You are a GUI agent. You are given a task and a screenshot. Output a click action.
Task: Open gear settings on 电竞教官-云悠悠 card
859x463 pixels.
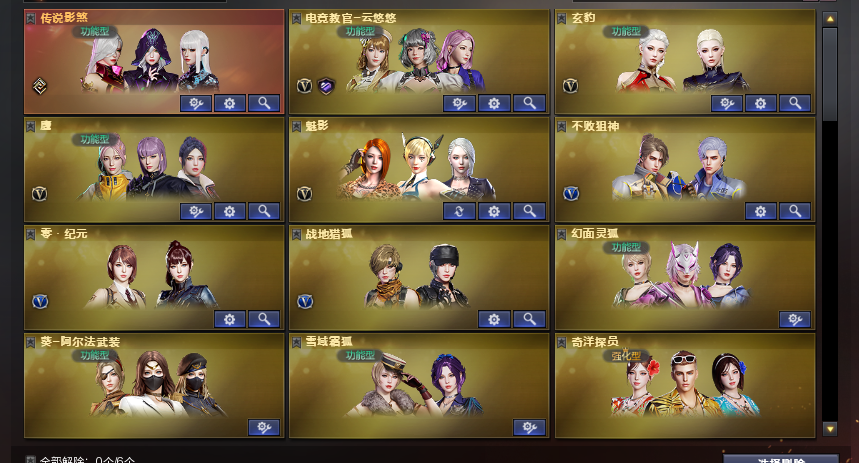coord(494,103)
